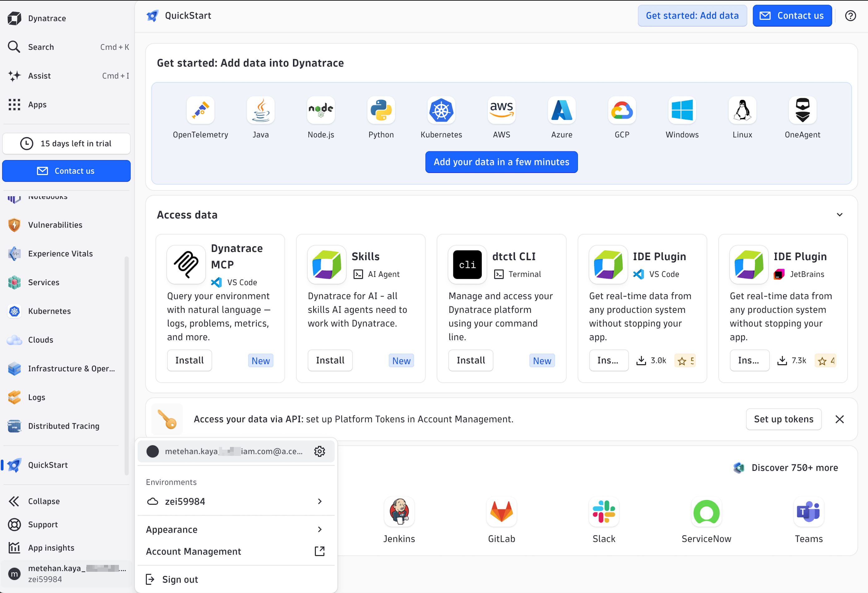Open user settings gear icon
The width and height of the screenshot is (868, 593).
(319, 451)
